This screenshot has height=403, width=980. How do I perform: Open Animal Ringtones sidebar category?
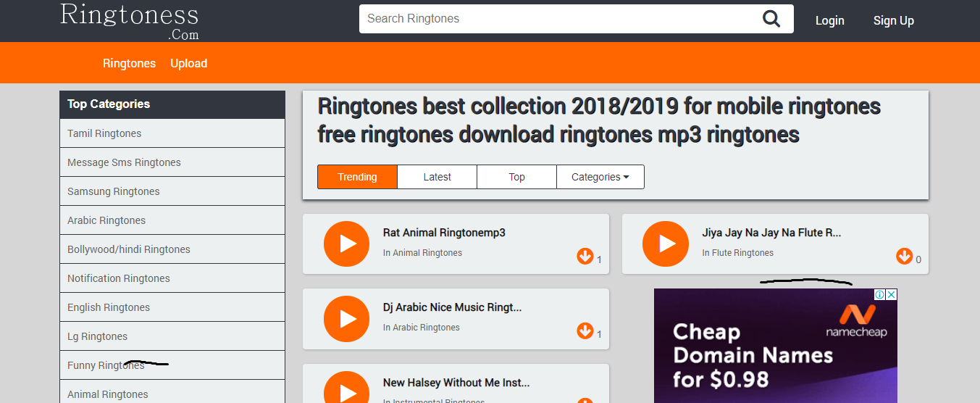coord(172,391)
